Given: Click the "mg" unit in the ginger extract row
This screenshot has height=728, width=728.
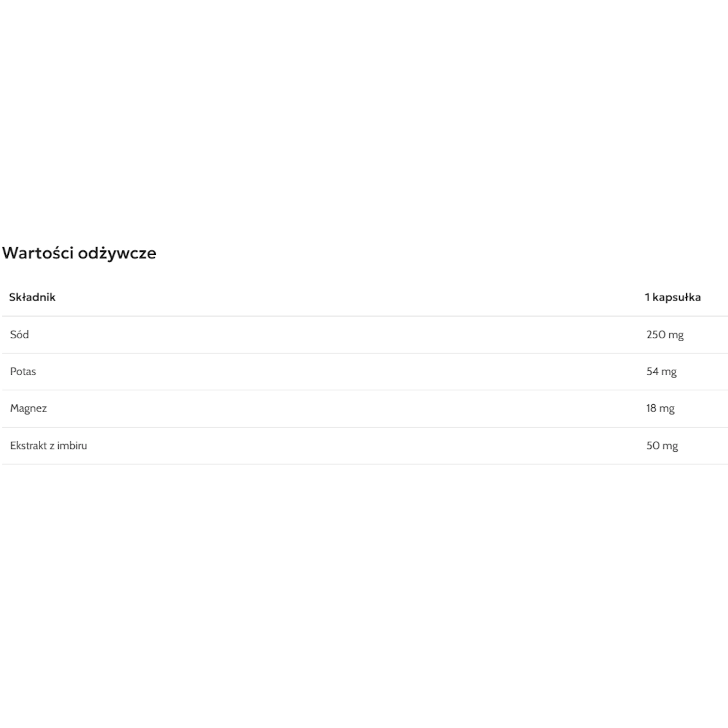Looking at the screenshot, I should [x=670, y=446].
